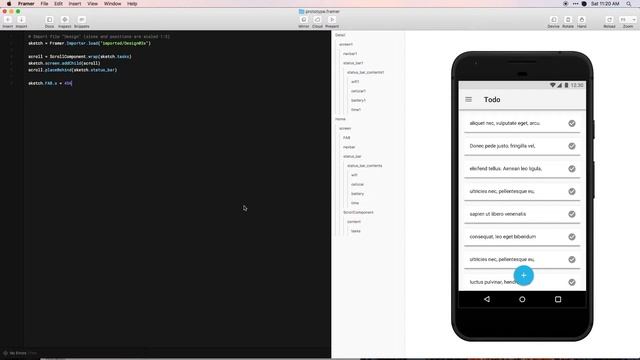
Task: Select the content layer under ScrollComponent
Action: click(x=353, y=222)
